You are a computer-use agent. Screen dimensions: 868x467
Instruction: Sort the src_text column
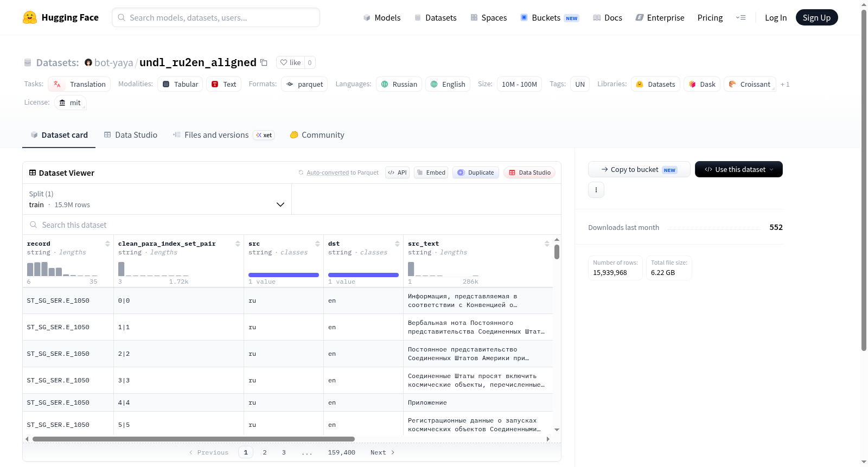click(x=547, y=244)
